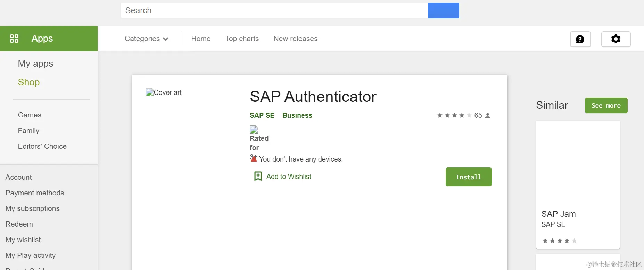This screenshot has width=644, height=270.
Task: Open the help question mark icon
Action: [x=580, y=39]
